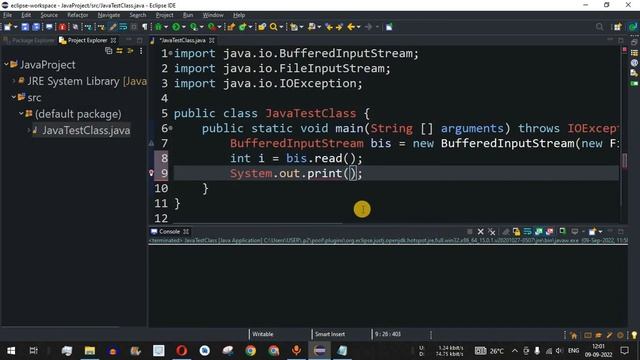This screenshot has height=360, width=640.
Task: Click the Open Perspective icon at top right
Action: [617, 27]
